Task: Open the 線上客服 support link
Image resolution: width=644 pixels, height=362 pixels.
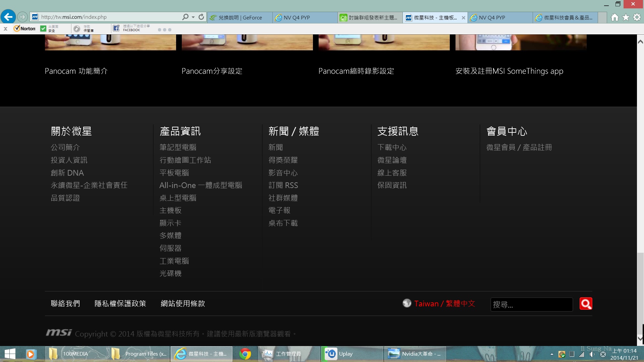Action: pos(392,173)
